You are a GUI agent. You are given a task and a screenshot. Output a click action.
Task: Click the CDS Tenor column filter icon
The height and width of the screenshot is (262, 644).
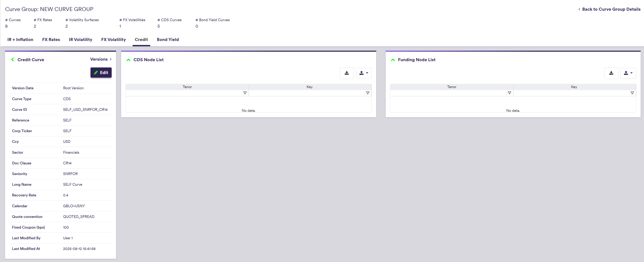(x=245, y=93)
